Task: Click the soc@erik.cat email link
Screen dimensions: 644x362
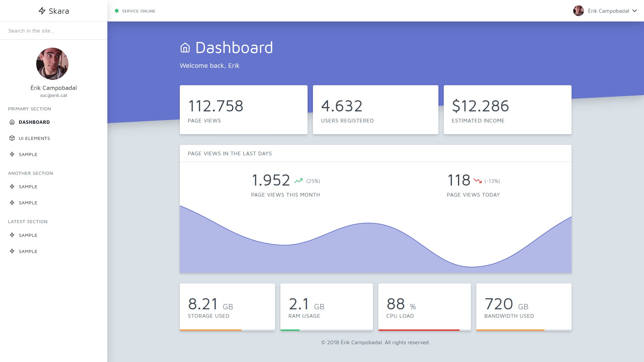Action: pos(54,96)
